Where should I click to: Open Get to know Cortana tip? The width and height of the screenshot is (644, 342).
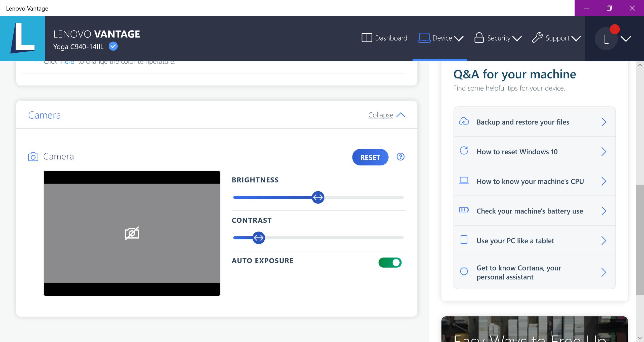tap(534, 272)
